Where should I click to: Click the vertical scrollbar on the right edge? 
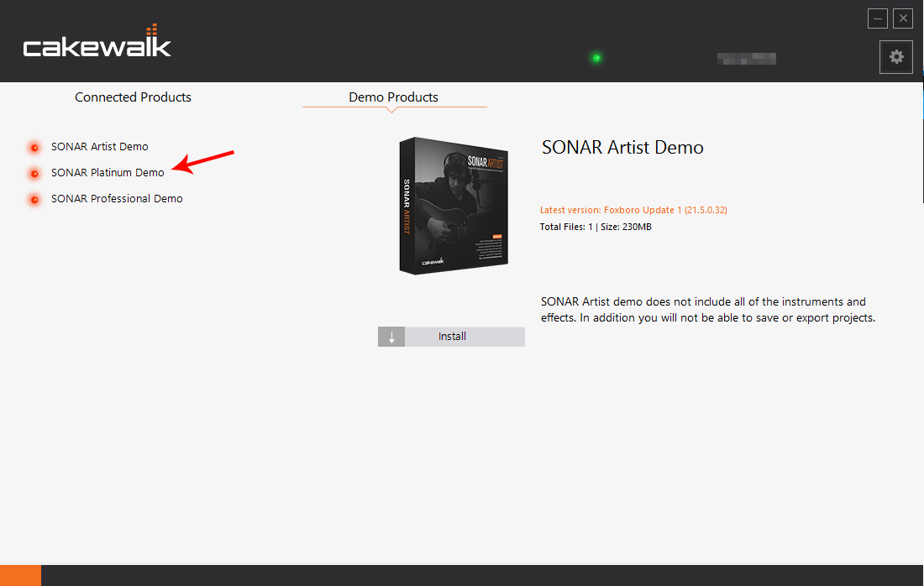coord(921,143)
